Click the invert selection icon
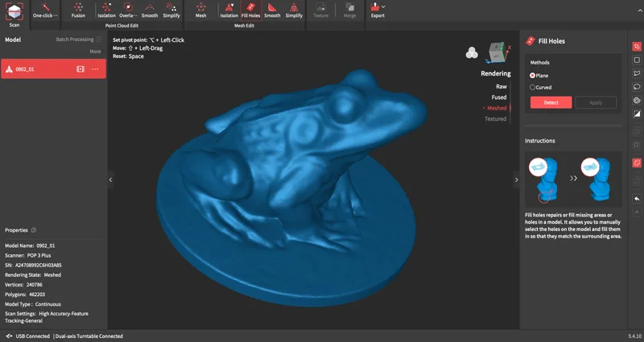 coord(637,113)
